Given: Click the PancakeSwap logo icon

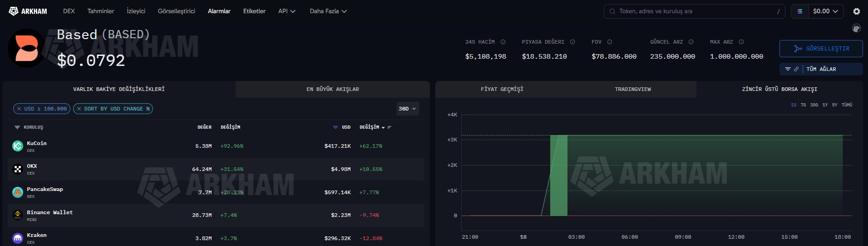Looking at the screenshot, I should click(x=18, y=192).
